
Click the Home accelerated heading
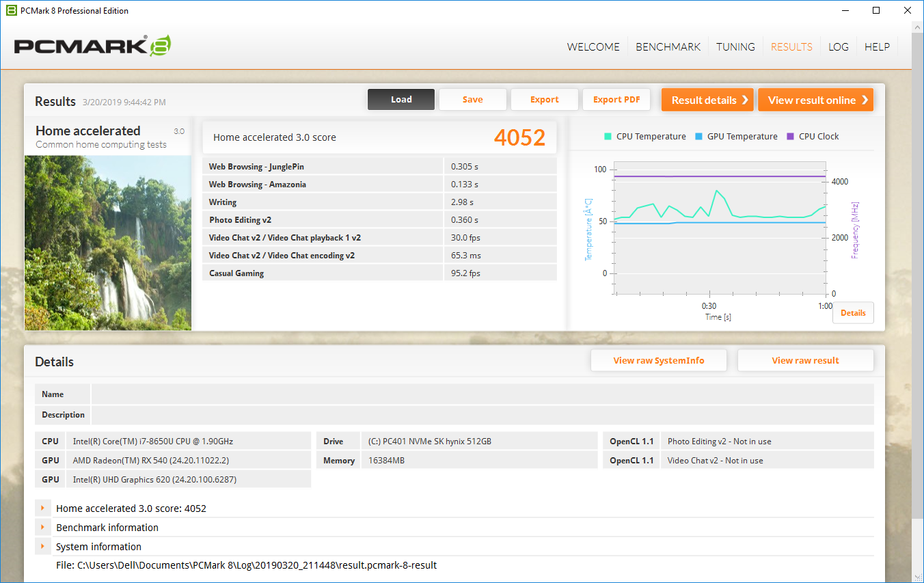[87, 131]
